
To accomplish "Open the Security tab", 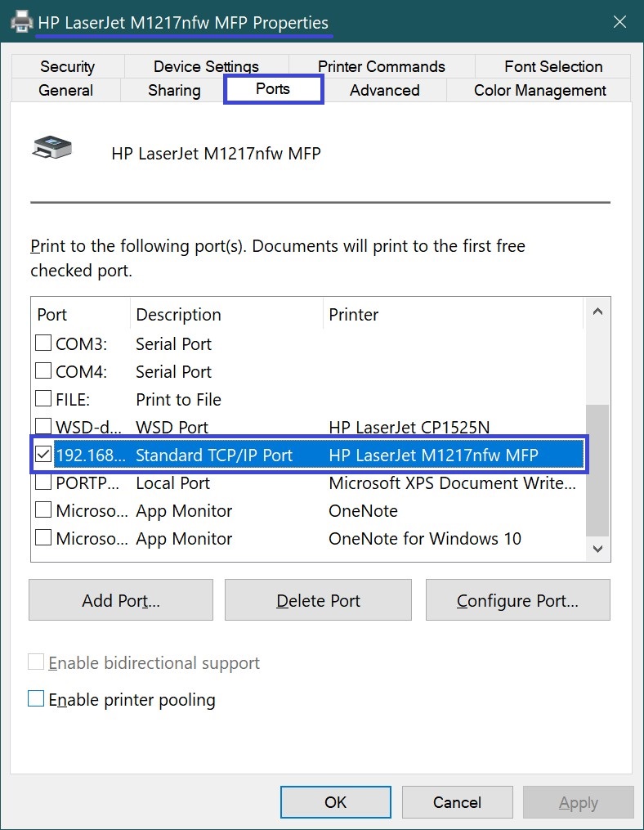I will point(67,66).
